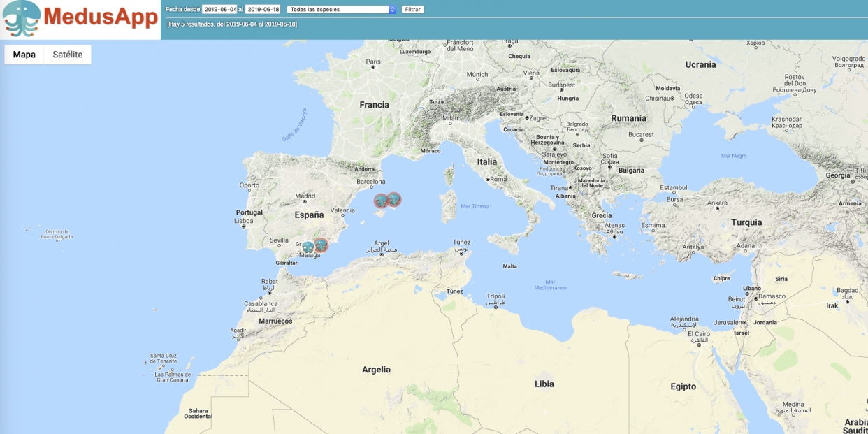Click the Paris city label on map
The height and width of the screenshot is (434, 868).
tap(373, 62)
